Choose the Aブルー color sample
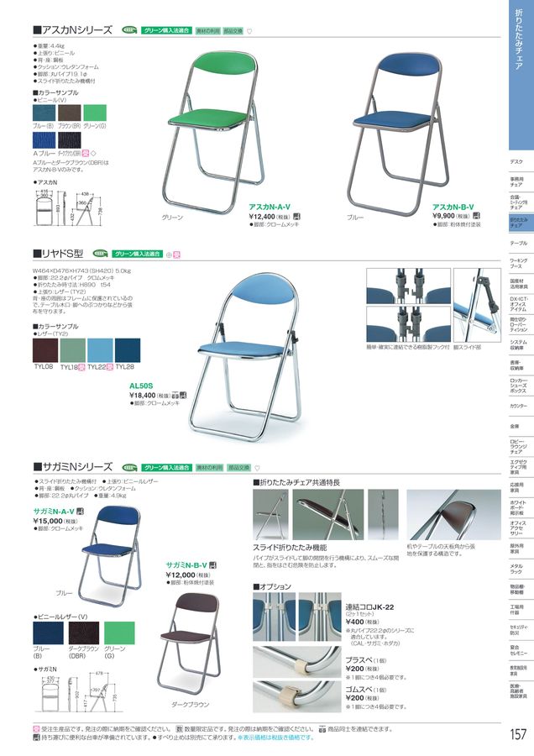 [x=44, y=140]
